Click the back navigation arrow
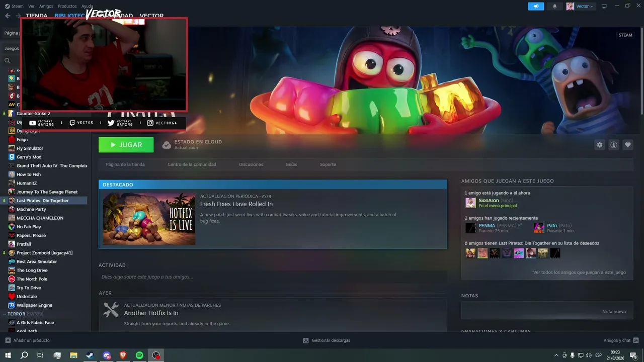 click(x=8, y=16)
